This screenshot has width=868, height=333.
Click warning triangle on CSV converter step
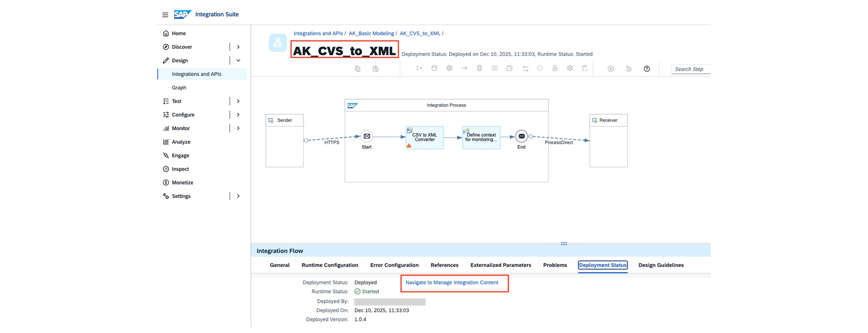(409, 145)
